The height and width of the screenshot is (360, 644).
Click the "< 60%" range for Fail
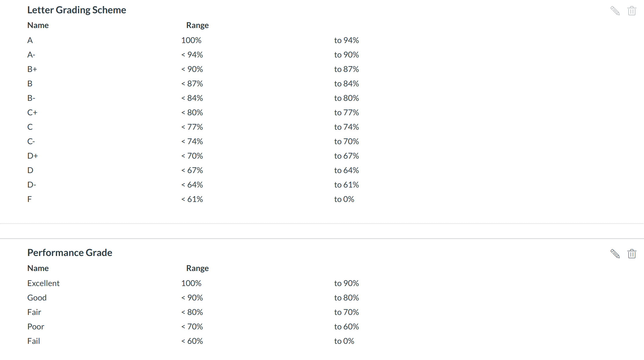coord(192,341)
